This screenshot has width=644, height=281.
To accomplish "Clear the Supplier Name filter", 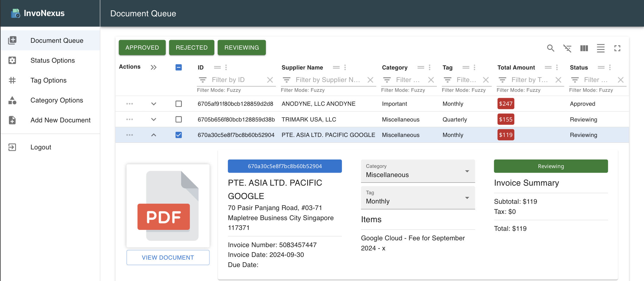I will tap(370, 80).
